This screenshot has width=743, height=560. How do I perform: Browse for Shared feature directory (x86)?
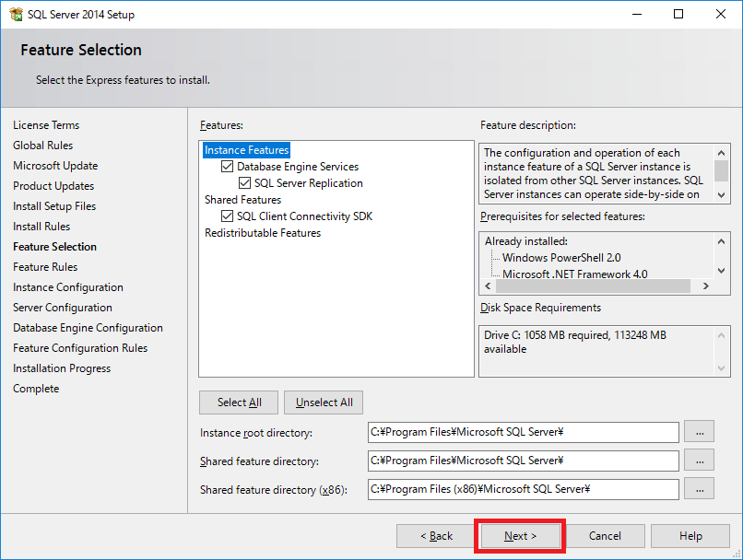(x=700, y=489)
